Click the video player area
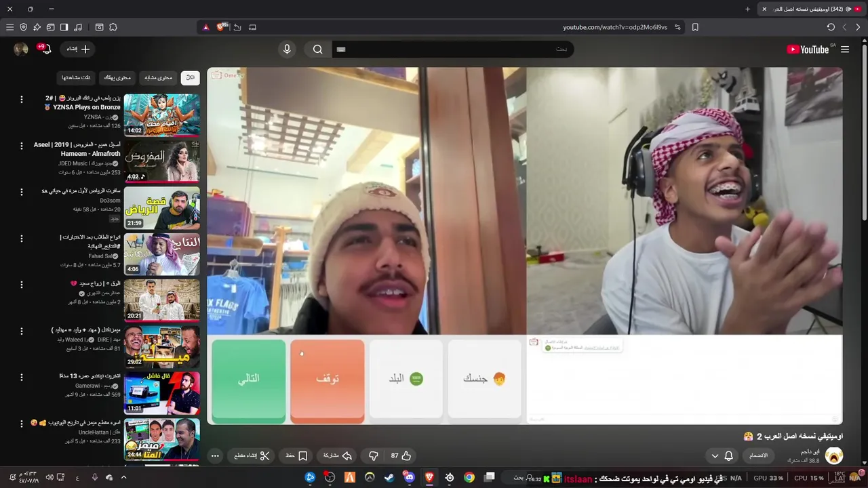The width and height of the screenshot is (868, 488). pyautogui.click(x=524, y=245)
